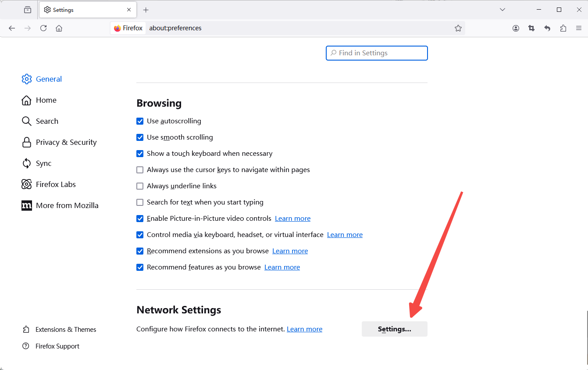Click the screenshot crop toolbar icon

(x=531, y=28)
